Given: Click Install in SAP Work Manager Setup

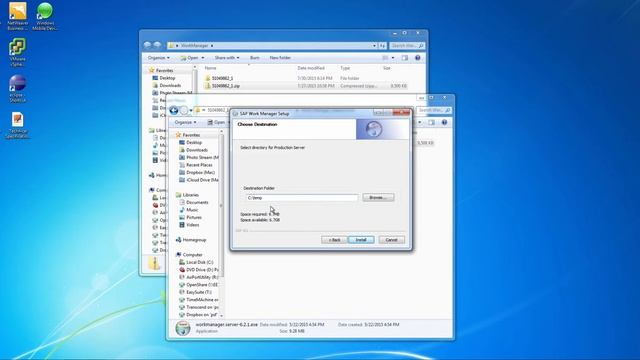Looking at the screenshot, I should pos(361,240).
